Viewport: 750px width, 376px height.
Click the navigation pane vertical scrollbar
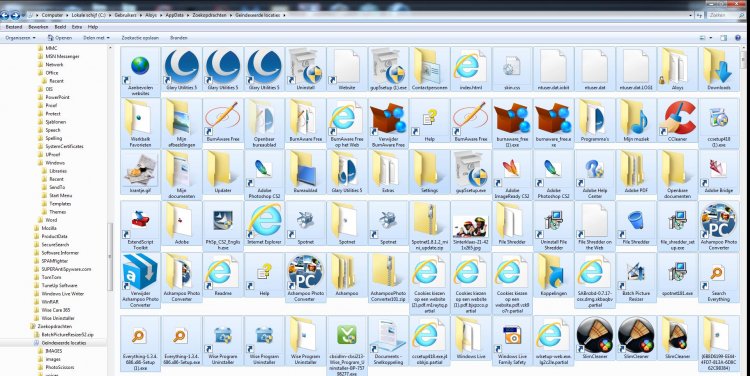pyautogui.click(x=110, y=210)
